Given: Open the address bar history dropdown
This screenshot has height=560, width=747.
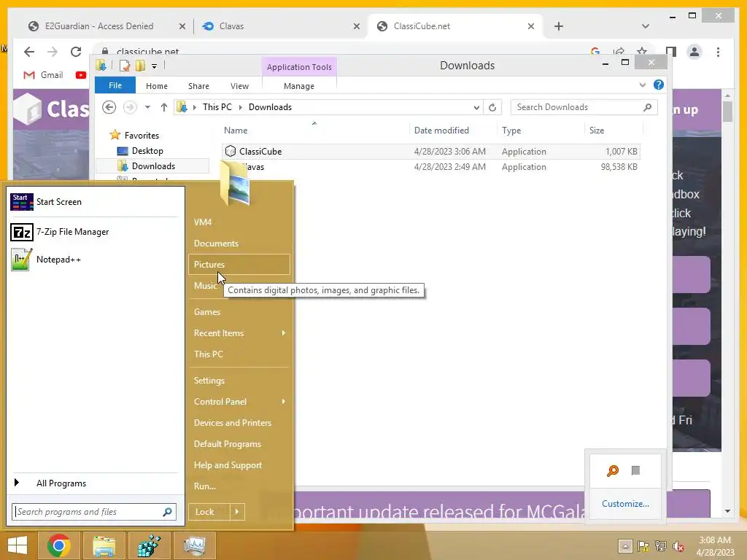Looking at the screenshot, I should tap(476, 108).
